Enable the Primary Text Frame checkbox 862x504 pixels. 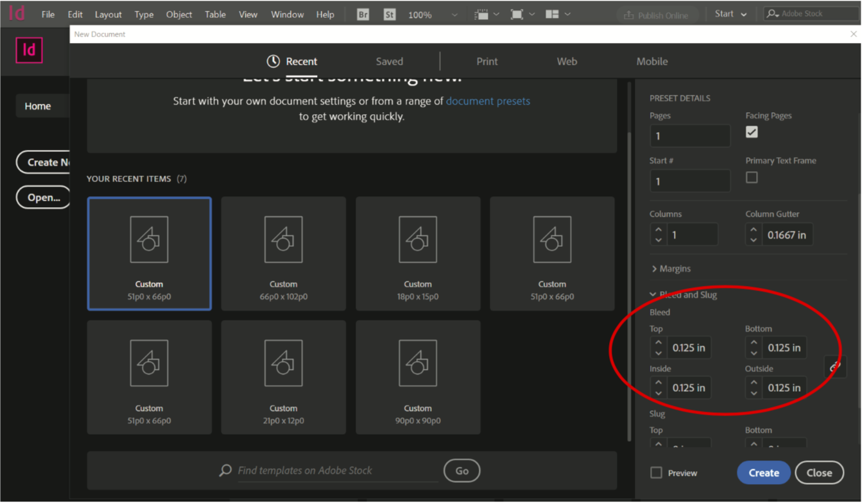click(752, 178)
